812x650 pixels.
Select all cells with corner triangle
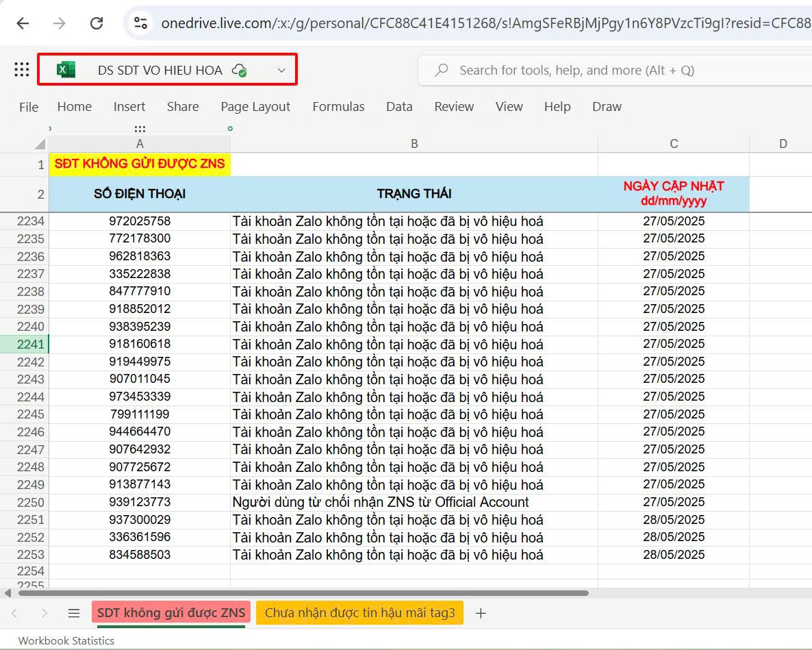click(39, 144)
